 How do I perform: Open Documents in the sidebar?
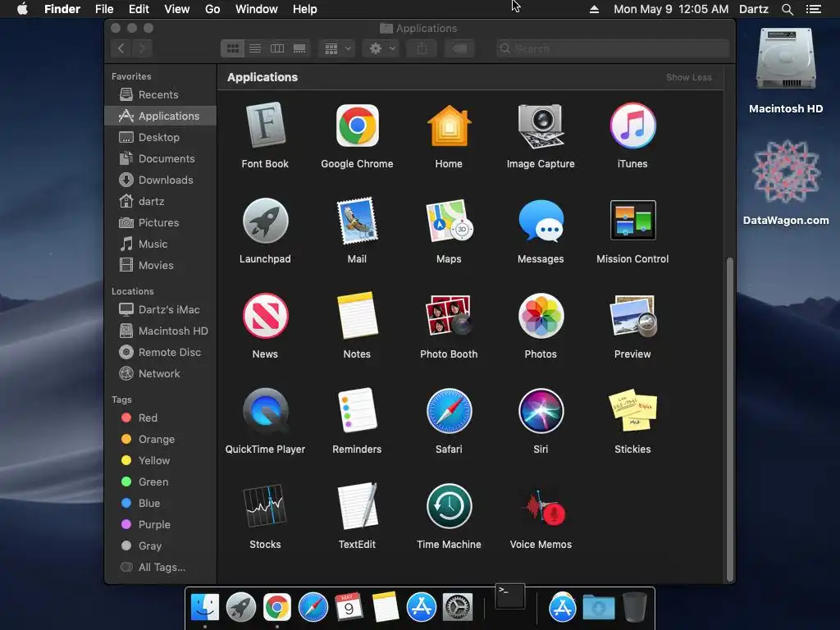(160, 158)
